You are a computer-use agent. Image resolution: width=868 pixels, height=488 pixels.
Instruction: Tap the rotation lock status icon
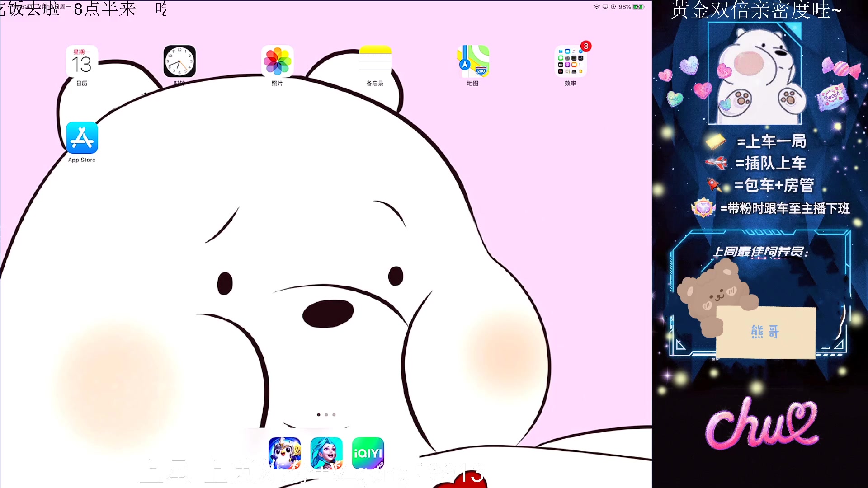(x=613, y=7)
